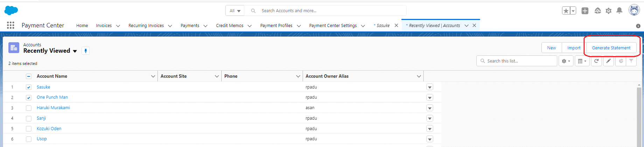Open the Setup gear icon
Image resolution: width=644 pixels, height=147 pixels.
[x=609, y=11]
